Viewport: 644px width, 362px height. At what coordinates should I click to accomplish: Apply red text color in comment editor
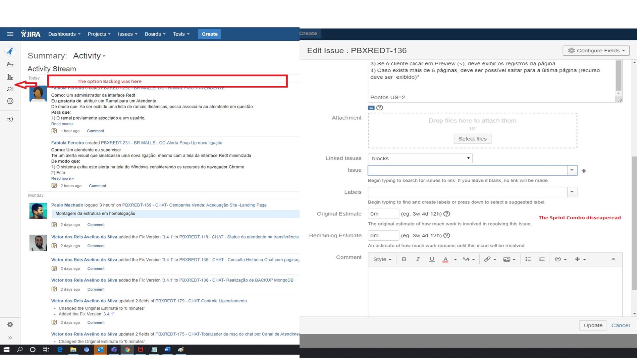445,259
